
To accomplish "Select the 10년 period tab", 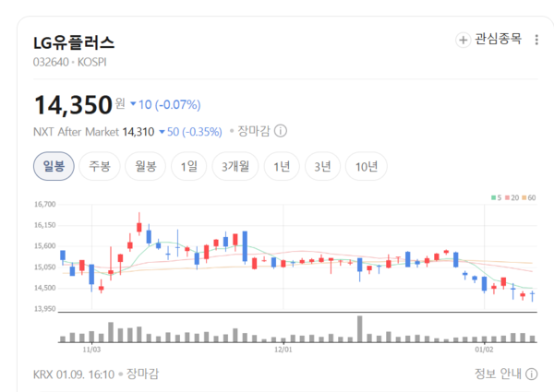I will tap(367, 166).
